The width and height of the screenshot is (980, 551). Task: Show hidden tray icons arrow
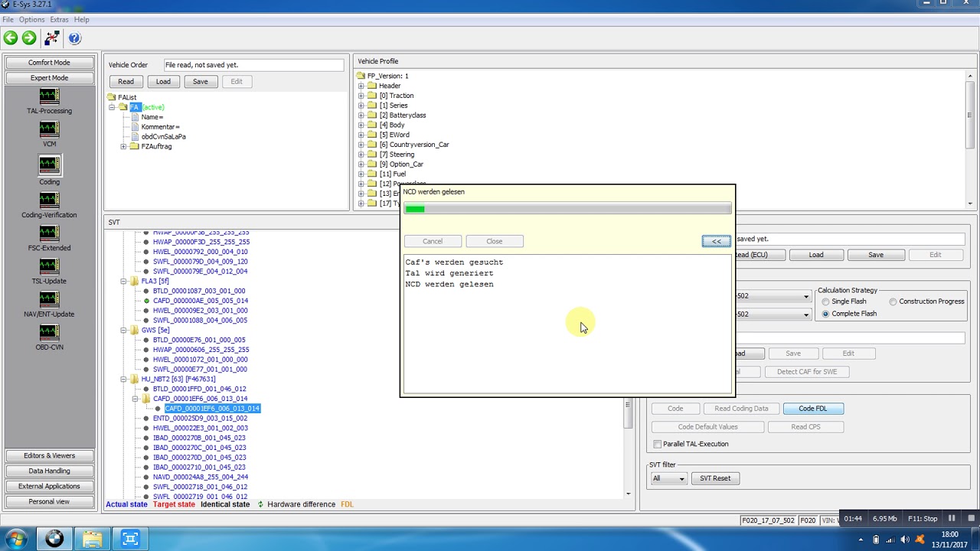coord(860,540)
